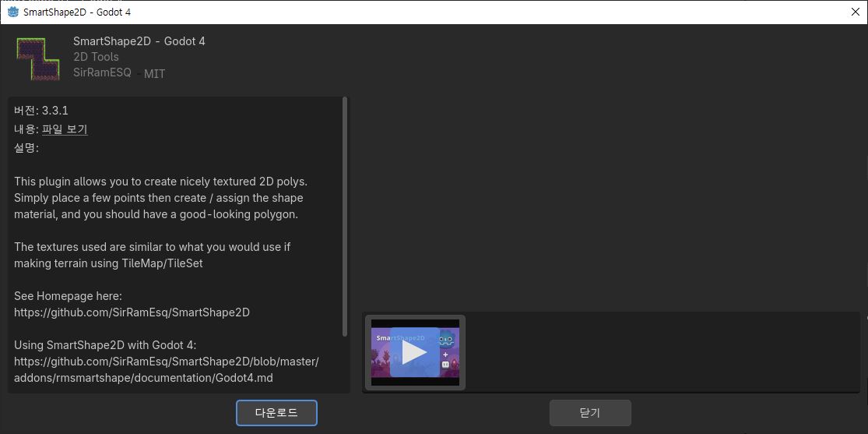Click the Godot4.md documentation URL text
868x434 pixels.
pos(166,369)
